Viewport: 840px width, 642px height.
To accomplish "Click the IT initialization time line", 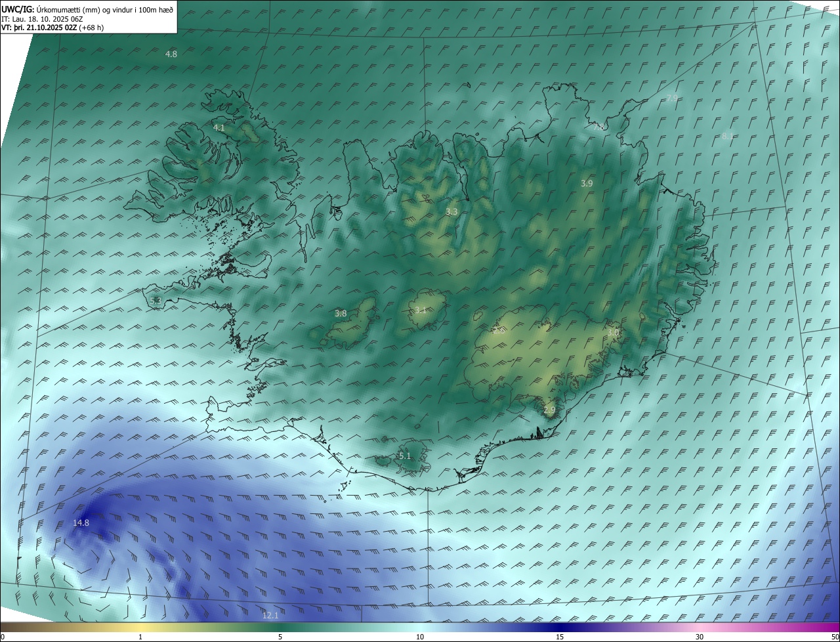I will tap(42, 19).
